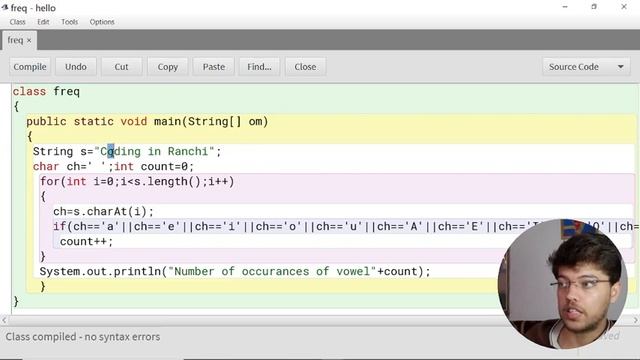640x360 pixels.
Task: Click the if vowel condition line
Action: pyautogui.click(x=347, y=227)
